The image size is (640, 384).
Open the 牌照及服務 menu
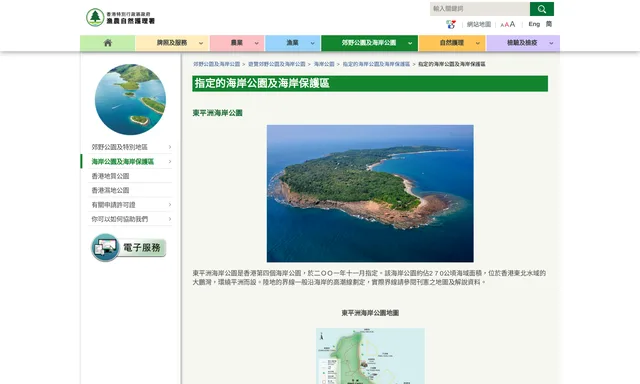point(172,43)
